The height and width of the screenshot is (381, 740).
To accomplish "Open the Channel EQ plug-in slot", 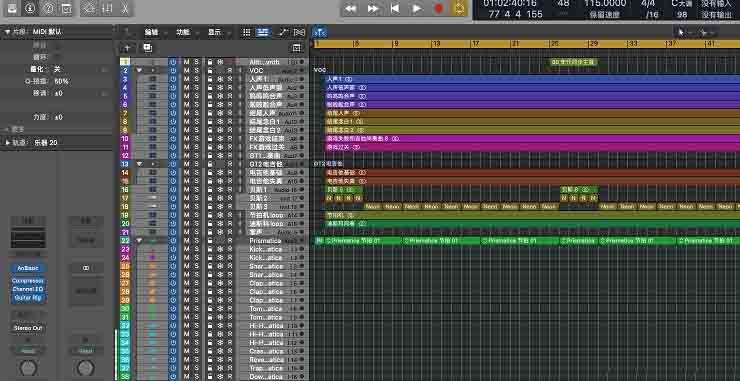I will [x=29, y=289].
